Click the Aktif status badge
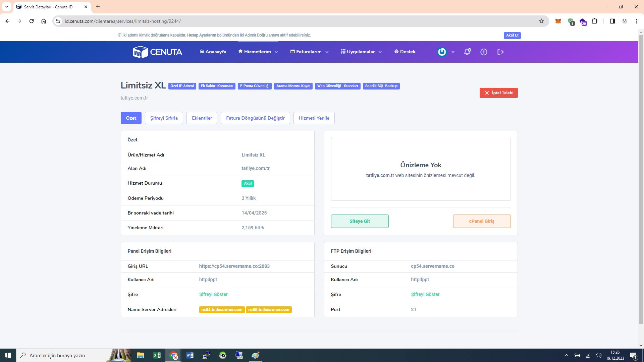The height and width of the screenshot is (362, 644). (x=248, y=184)
